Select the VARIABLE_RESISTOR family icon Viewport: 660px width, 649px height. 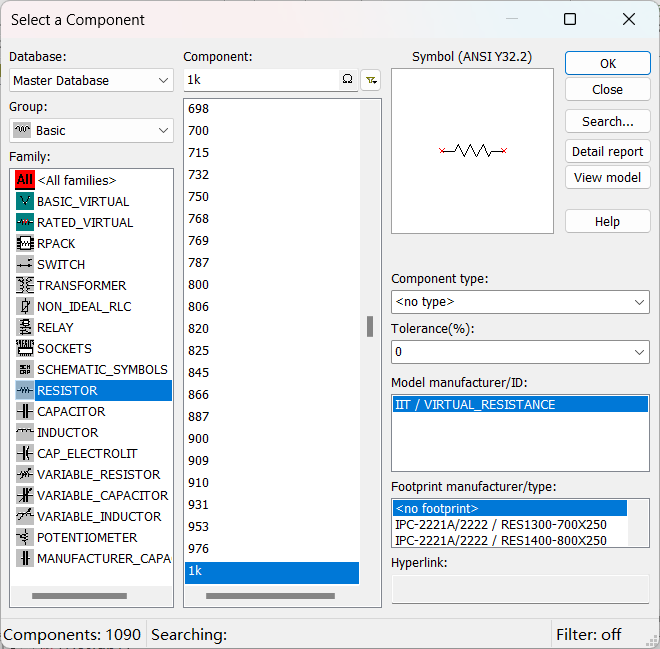tap(25, 474)
